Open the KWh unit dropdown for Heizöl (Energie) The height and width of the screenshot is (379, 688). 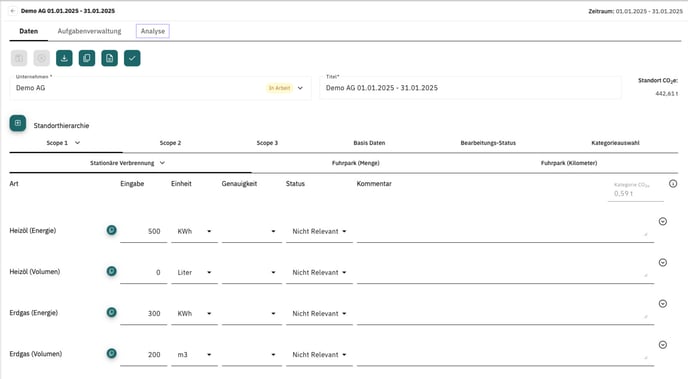pos(194,231)
